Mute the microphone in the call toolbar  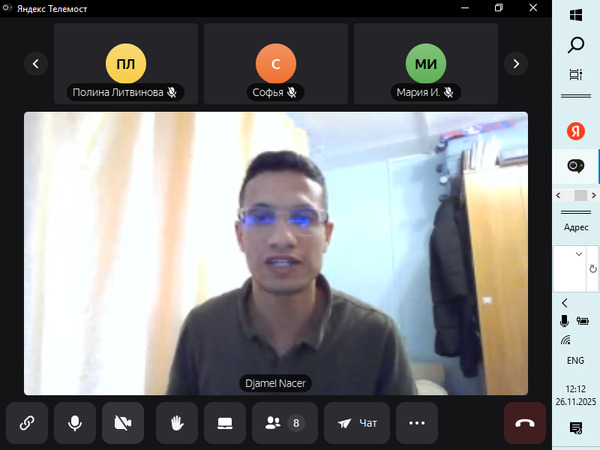(75, 423)
